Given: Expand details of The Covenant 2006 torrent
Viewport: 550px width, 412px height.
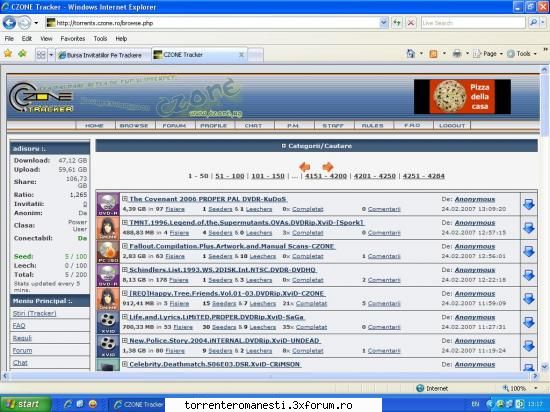Looking at the screenshot, I should point(125,199).
